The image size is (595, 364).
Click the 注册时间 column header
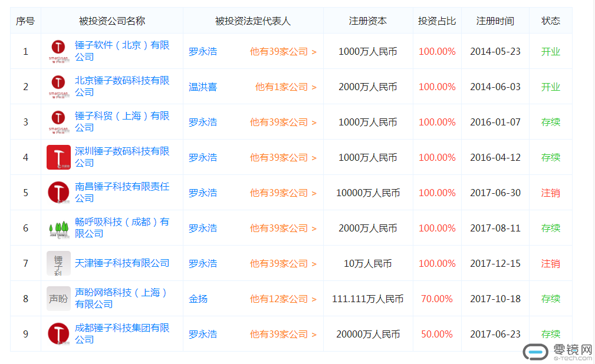click(495, 21)
